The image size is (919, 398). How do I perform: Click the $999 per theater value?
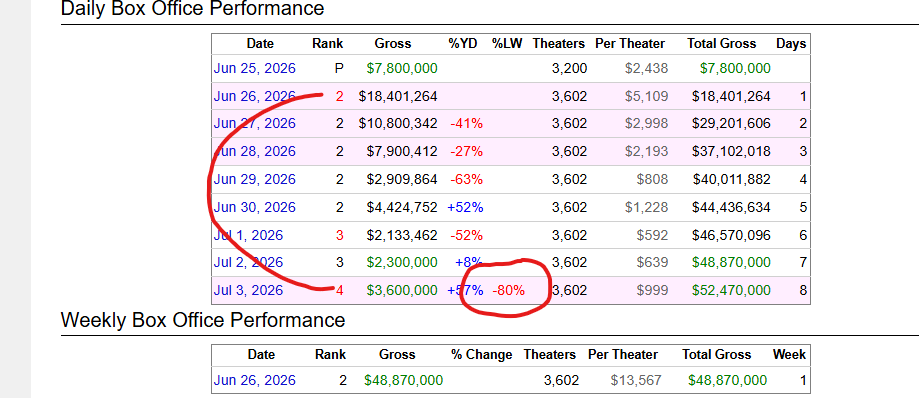click(652, 290)
